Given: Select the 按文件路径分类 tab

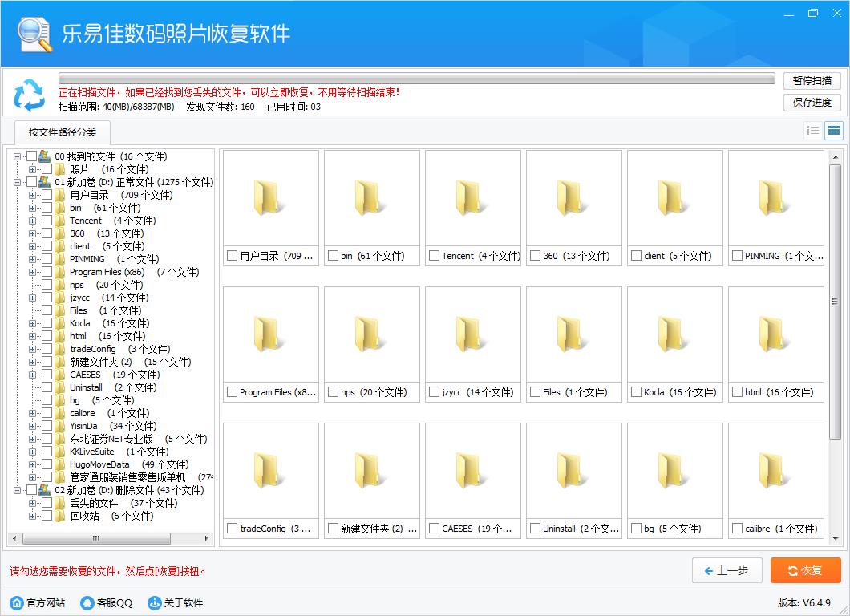Looking at the screenshot, I should pyautogui.click(x=62, y=134).
